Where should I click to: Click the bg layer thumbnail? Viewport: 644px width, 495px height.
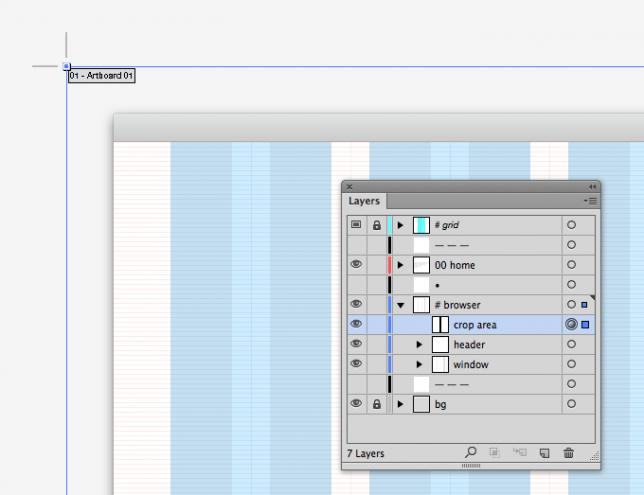(x=421, y=404)
